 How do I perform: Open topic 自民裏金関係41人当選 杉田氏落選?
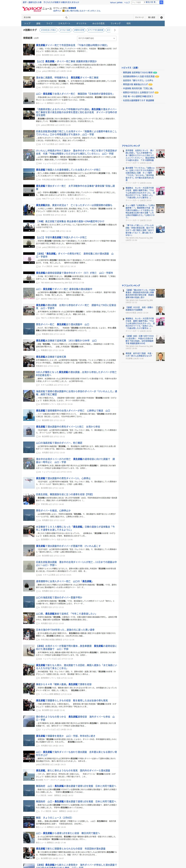pos(139,77)
